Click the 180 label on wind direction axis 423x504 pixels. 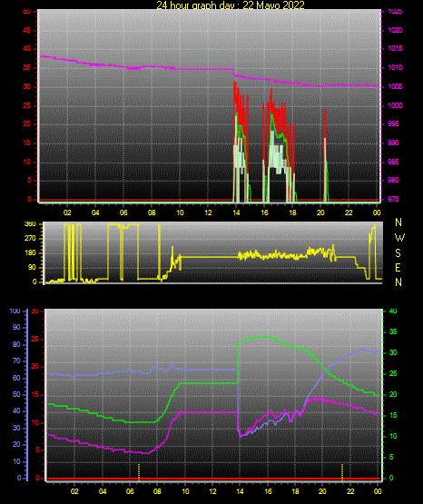click(x=30, y=253)
